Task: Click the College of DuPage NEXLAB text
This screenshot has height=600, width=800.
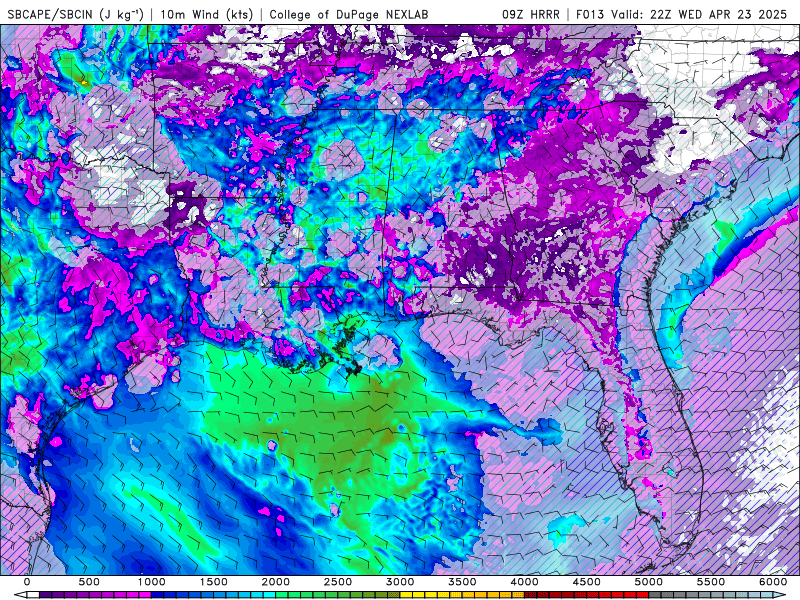Action: [x=348, y=15]
